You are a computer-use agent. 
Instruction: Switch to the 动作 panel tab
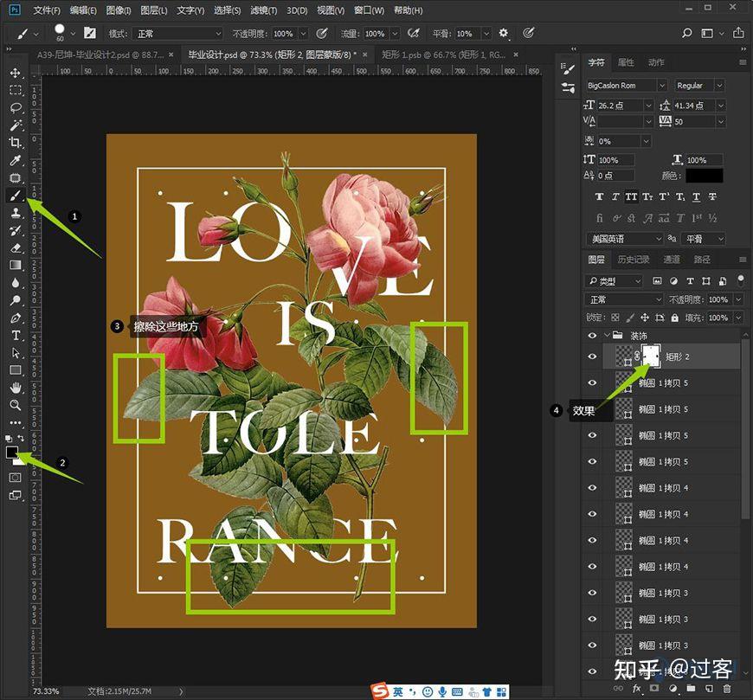(x=656, y=62)
